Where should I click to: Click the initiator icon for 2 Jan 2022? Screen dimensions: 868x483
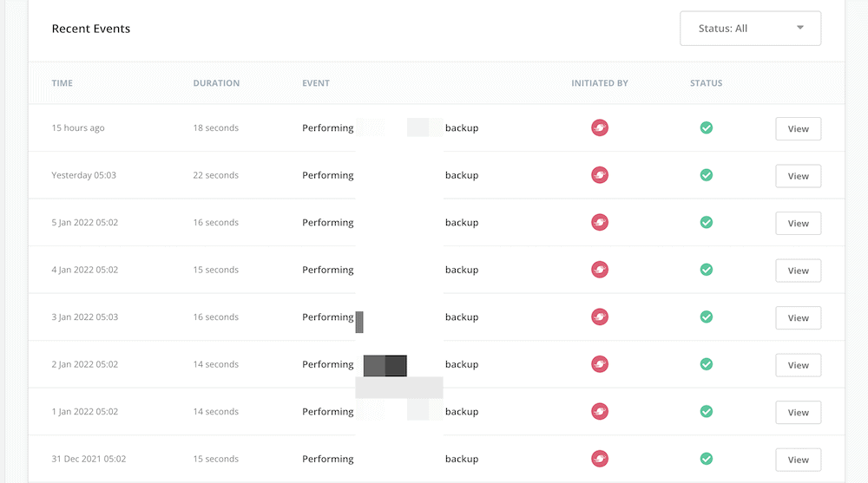(x=600, y=364)
